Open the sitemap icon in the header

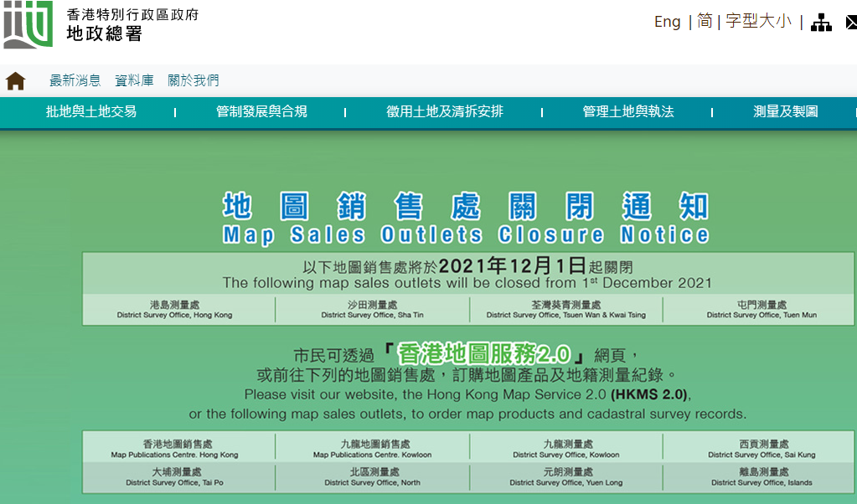pos(821,23)
